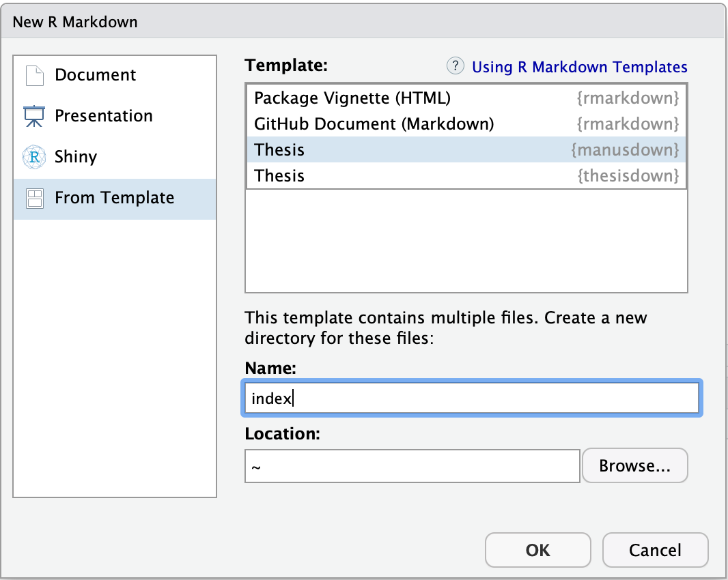Click the question mark help icon
Viewport: 728px width, 580px height.
tap(456, 66)
